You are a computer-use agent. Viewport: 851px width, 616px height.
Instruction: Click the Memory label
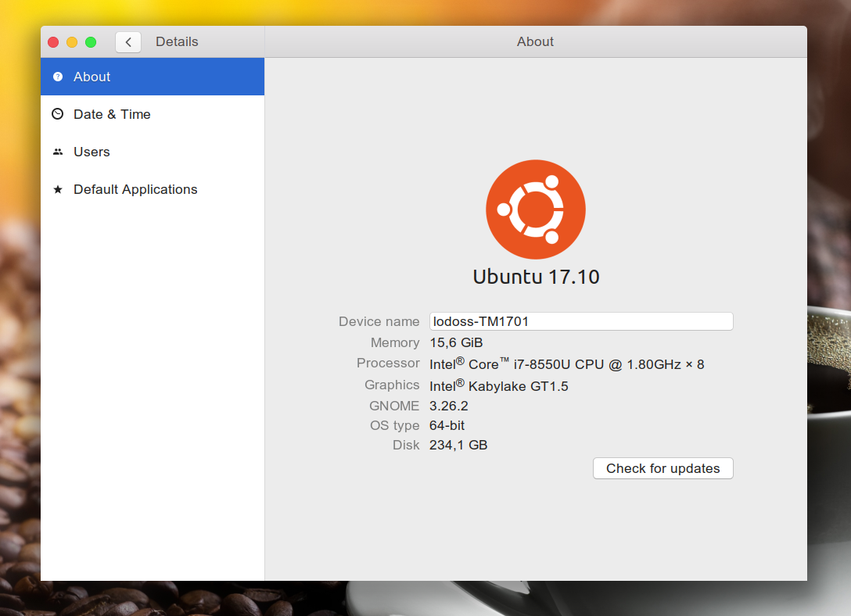pos(395,342)
